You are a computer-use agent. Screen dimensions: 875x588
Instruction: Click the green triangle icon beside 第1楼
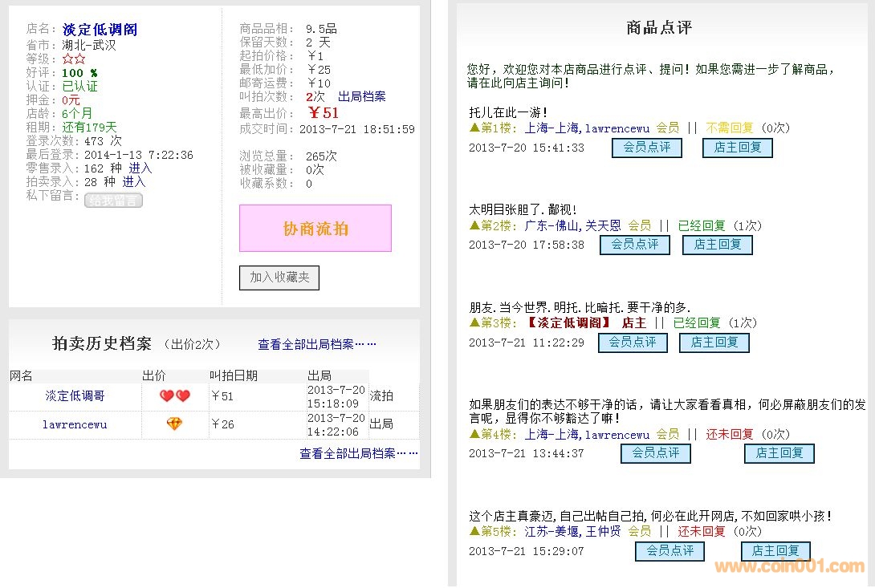474,128
